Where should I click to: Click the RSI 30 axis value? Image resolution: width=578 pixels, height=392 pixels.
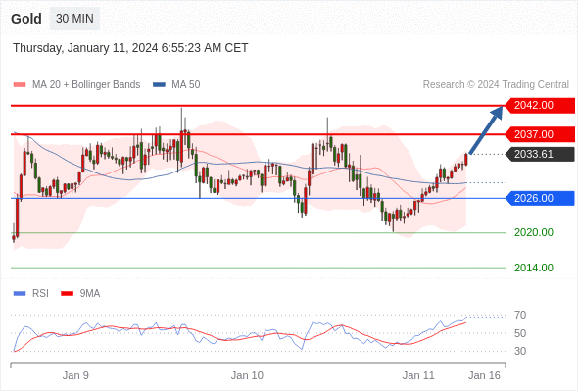520,351
